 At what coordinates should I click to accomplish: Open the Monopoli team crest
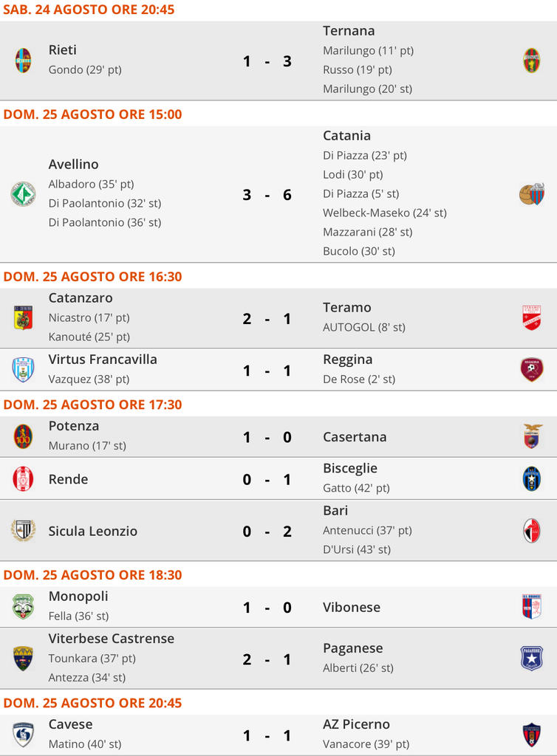point(23,607)
